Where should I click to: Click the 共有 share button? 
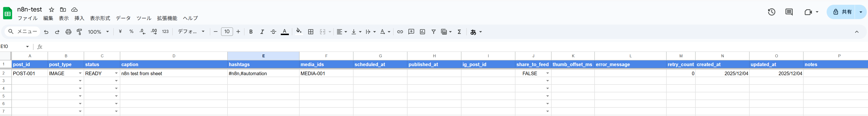pyautogui.click(x=842, y=12)
